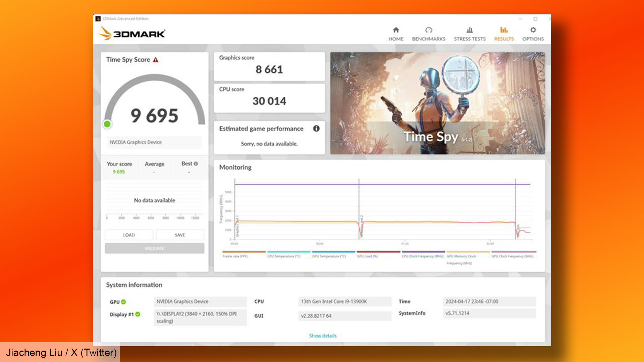Screen dimensions: 644x362
Task: Toggle the GPU Clock Frequency legend
Action: tap(514, 254)
